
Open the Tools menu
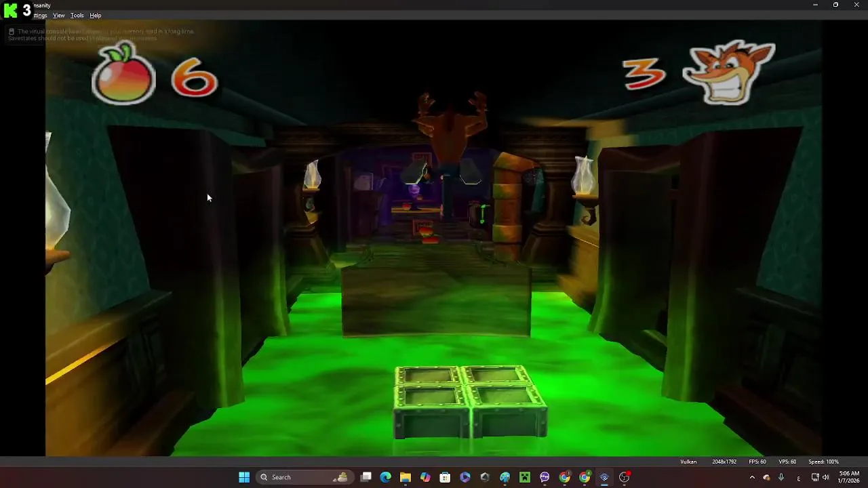point(77,16)
